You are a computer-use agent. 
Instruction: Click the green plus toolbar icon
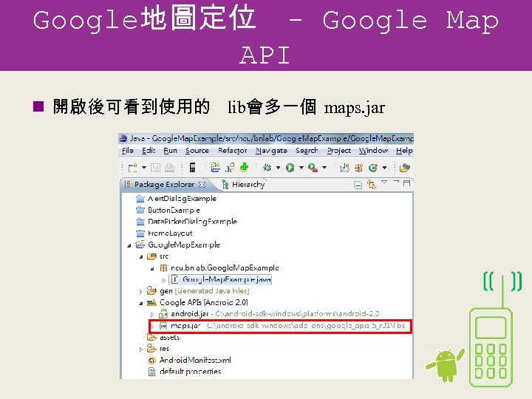pos(244,167)
